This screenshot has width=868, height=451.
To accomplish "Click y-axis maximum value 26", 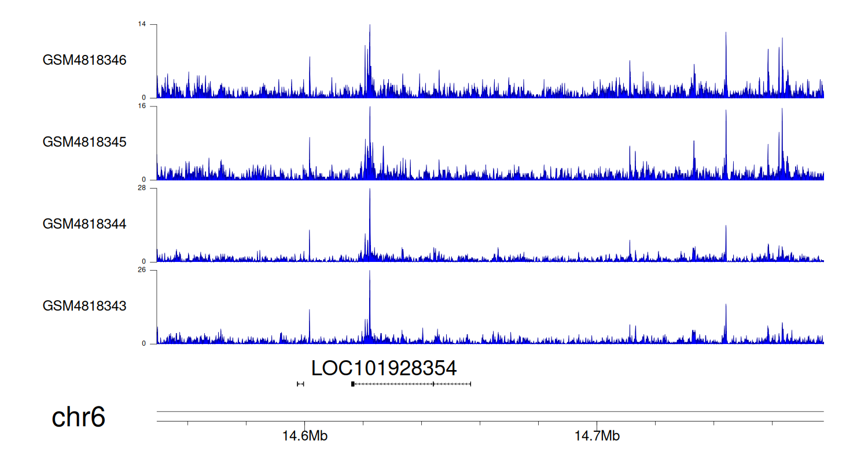I will 142,270.
